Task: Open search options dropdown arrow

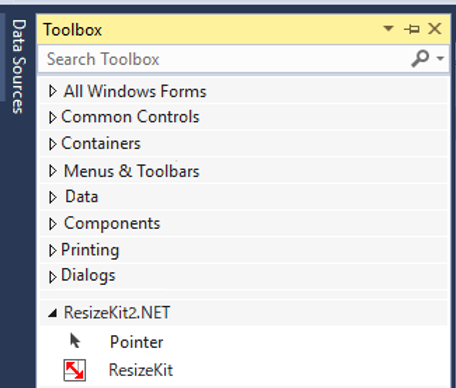Action: pos(440,59)
